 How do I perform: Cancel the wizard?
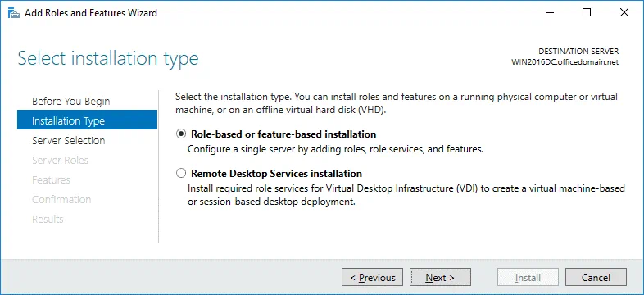pyautogui.click(x=596, y=277)
